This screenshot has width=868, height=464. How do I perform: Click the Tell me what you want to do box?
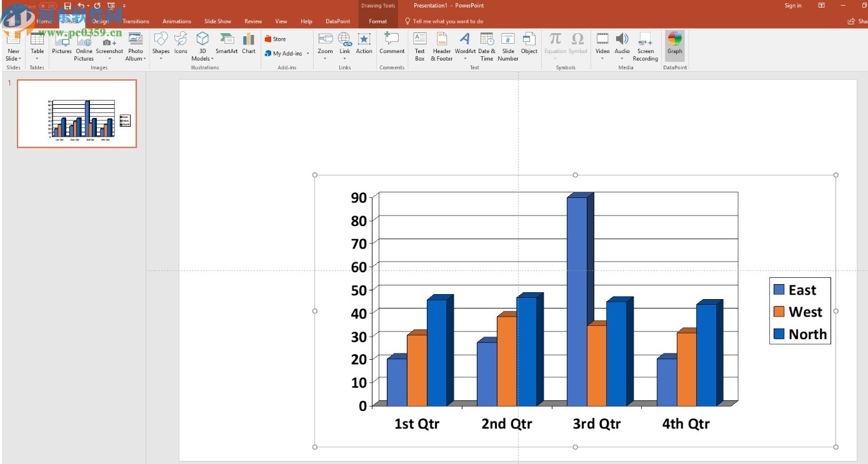(x=444, y=21)
